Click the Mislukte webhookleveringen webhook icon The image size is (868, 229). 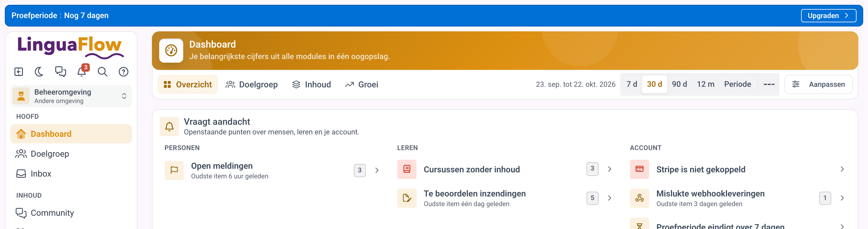639,198
